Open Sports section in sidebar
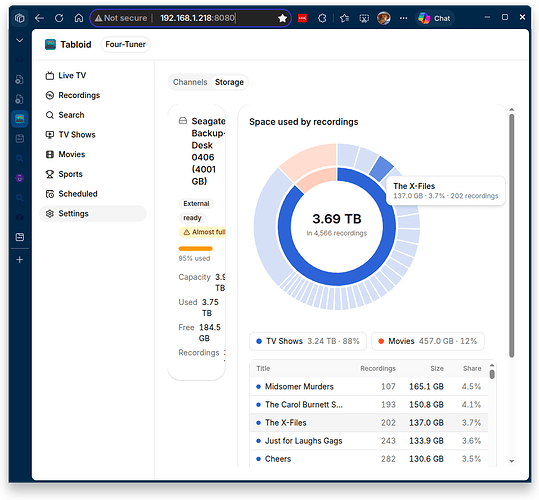The image size is (539, 500). click(x=64, y=174)
